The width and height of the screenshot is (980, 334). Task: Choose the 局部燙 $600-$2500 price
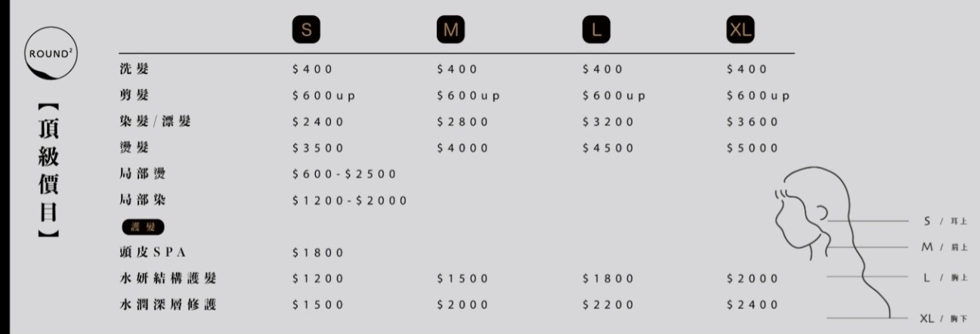345,175
